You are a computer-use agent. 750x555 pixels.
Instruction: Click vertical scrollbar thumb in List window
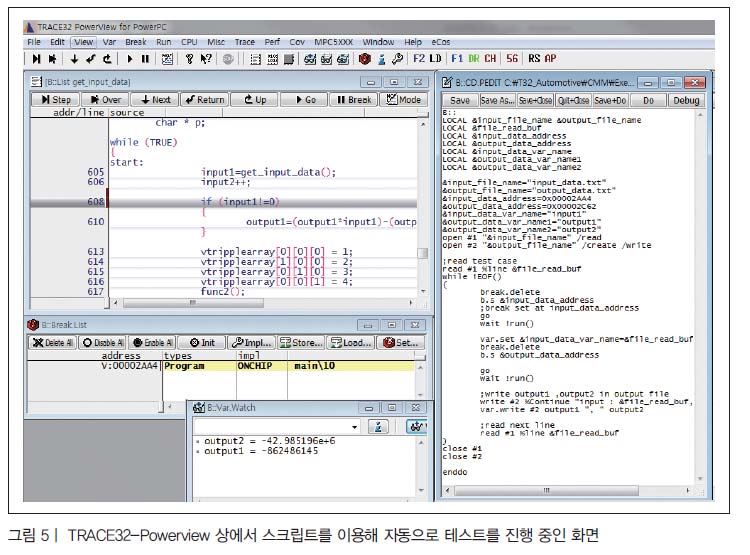click(x=422, y=253)
